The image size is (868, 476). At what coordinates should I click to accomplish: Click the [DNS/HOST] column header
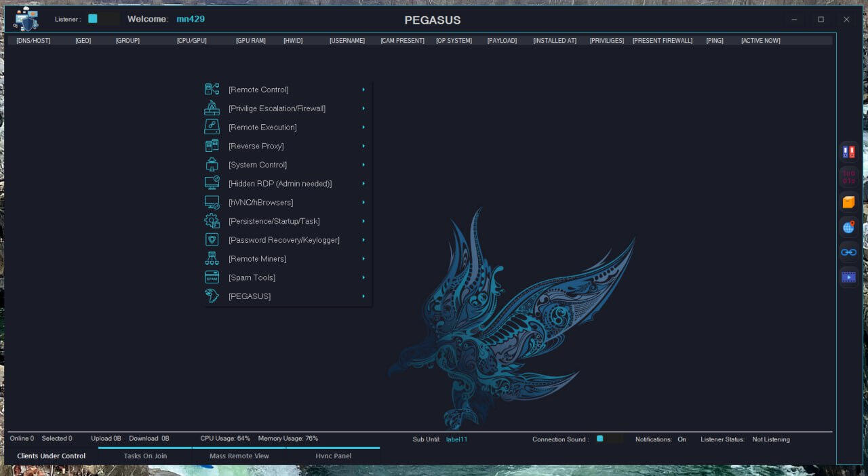[33, 41]
